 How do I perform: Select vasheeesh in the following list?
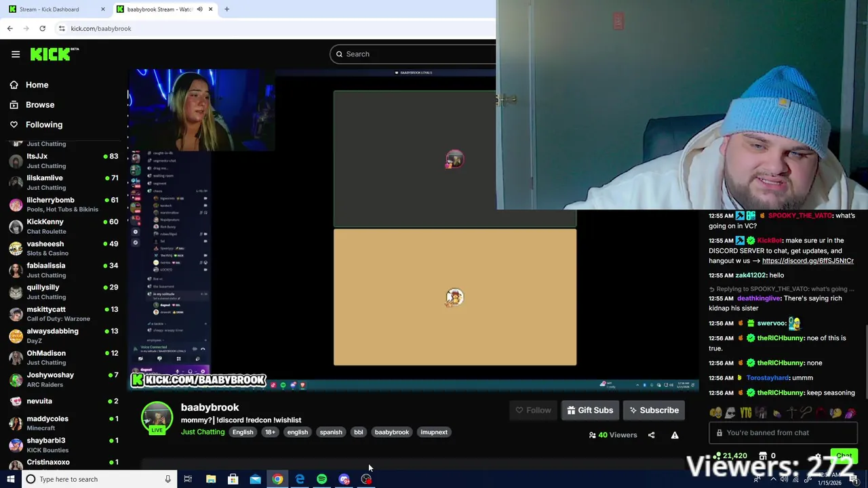(x=64, y=248)
